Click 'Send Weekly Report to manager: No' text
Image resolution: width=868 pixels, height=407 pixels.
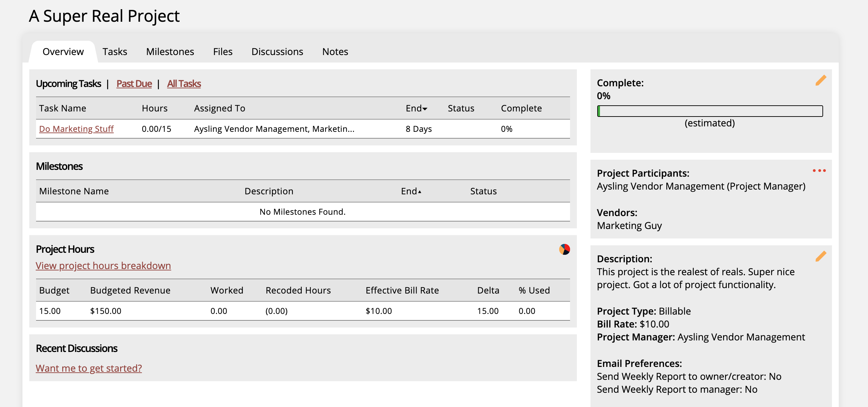point(677,389)
